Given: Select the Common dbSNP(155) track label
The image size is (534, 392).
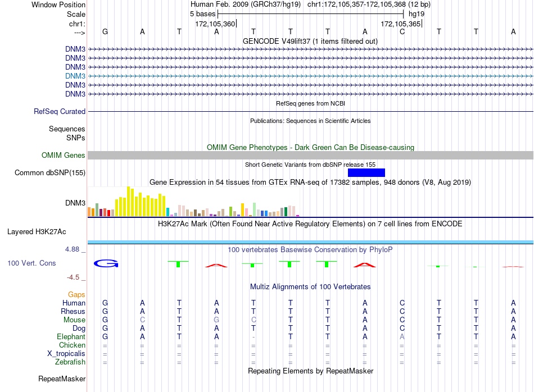Looking at the screenshot, I should 50,172.
